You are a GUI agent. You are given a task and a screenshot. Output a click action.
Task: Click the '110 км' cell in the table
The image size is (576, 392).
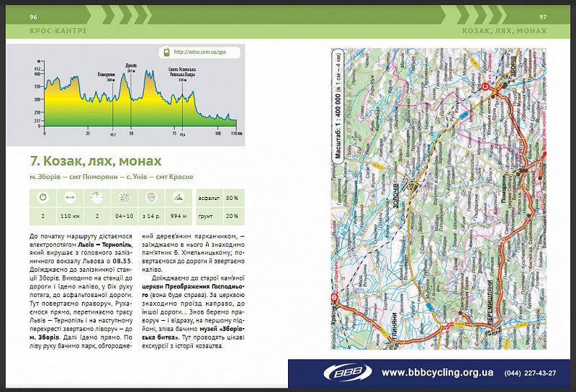coord(70,216)
